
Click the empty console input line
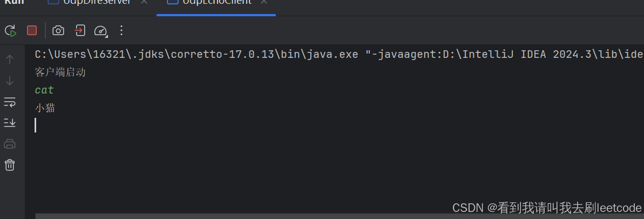tap(162, 125)
